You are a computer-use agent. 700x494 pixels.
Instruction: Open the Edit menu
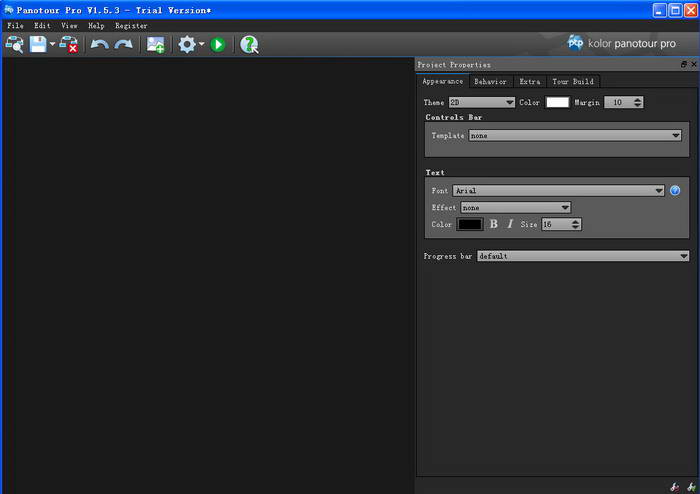(42, 26)
